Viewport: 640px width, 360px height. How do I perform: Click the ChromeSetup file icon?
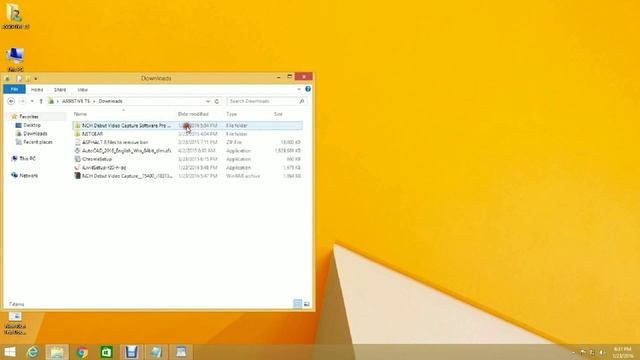(77, 159)
